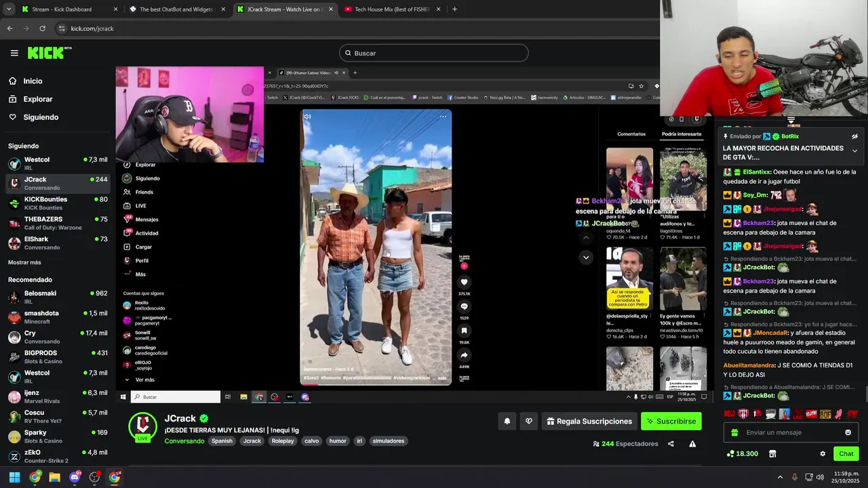The width and height of the screenshot is (868, 488).
Task: Toggle follow with broken-heart button
Action: pyautogui.click(x=529, y=421)
